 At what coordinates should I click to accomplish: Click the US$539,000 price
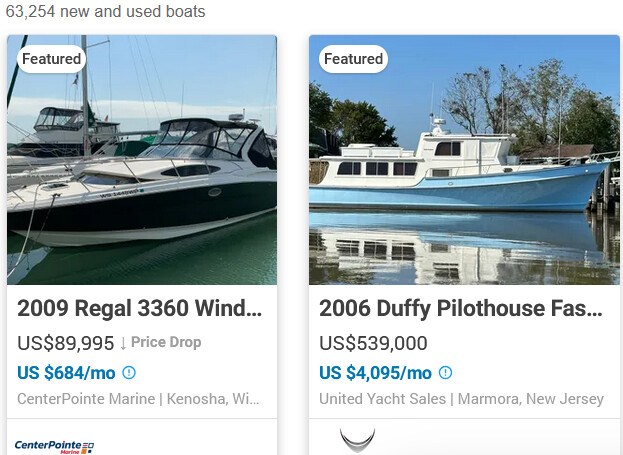pos(373,343)
